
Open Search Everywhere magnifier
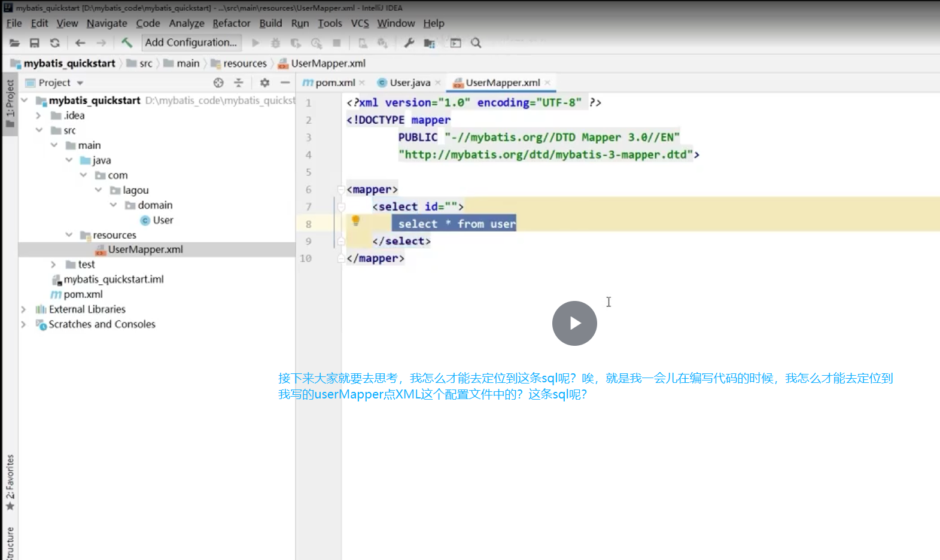point(476,43)
